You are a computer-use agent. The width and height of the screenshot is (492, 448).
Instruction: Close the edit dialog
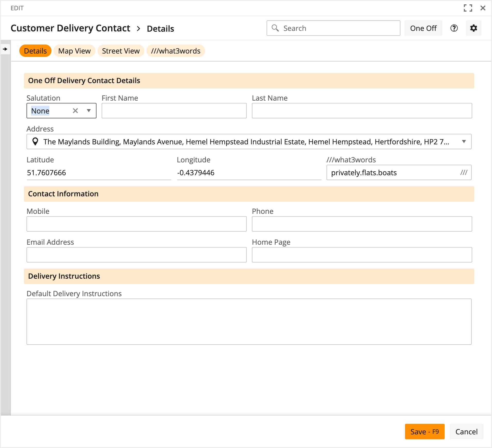[483, 8]
